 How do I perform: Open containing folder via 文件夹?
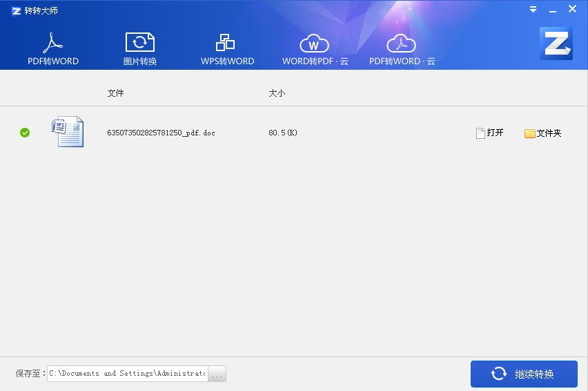[542, 133]
